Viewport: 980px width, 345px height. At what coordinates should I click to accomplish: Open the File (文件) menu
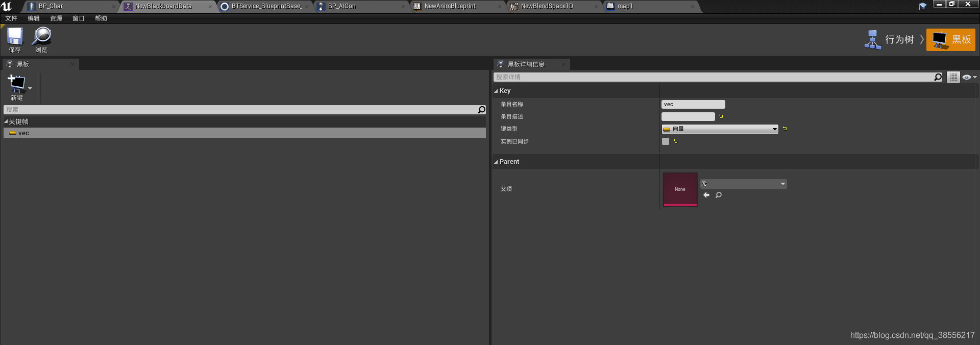[11, 18]
